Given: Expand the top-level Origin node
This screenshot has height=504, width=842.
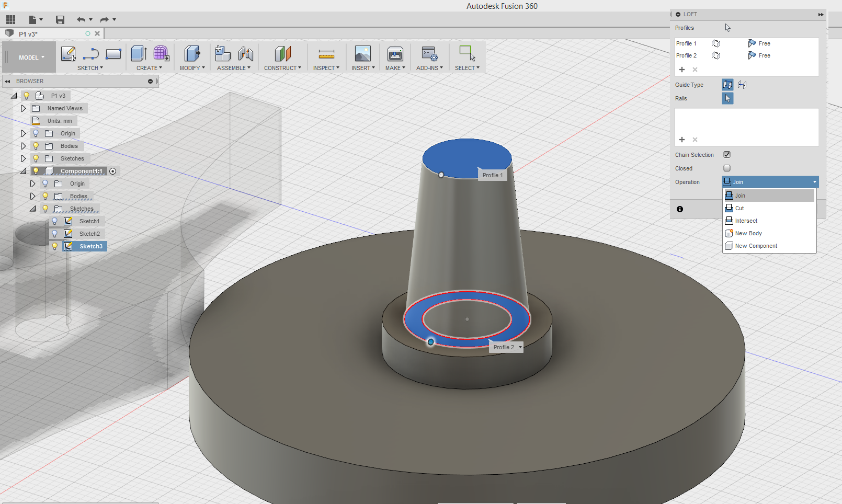Looking at the screenshot, I should [x=23, y=133].
